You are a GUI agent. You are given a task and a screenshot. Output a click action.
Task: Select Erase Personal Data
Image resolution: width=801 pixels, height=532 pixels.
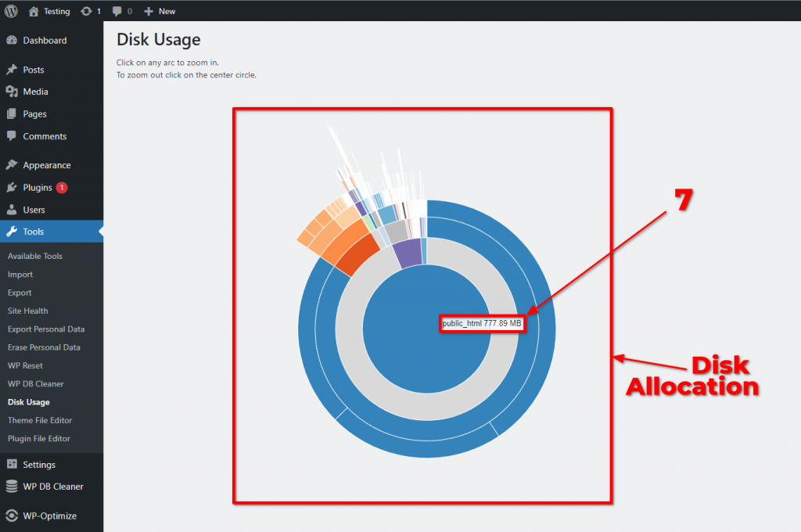point(44,347)
